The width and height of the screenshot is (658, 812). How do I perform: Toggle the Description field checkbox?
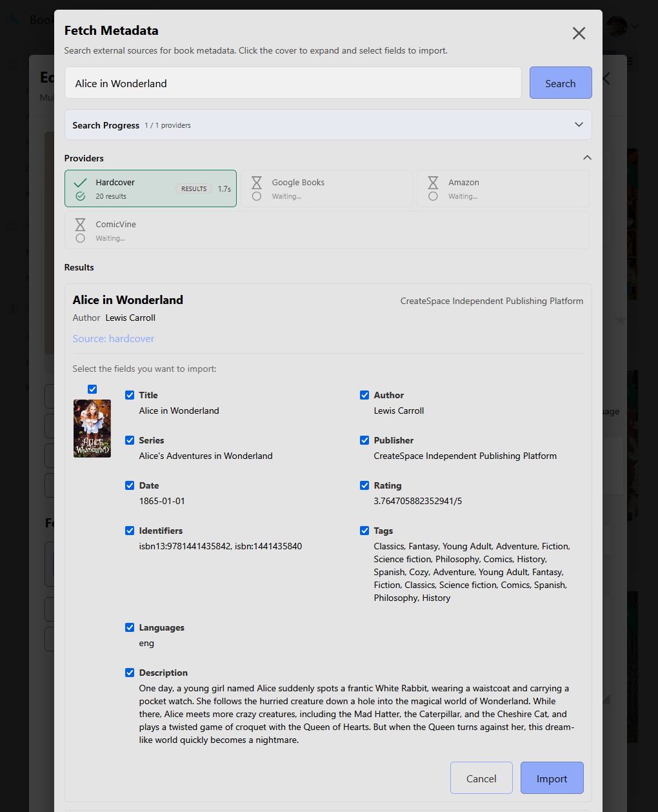pos(130,673)
